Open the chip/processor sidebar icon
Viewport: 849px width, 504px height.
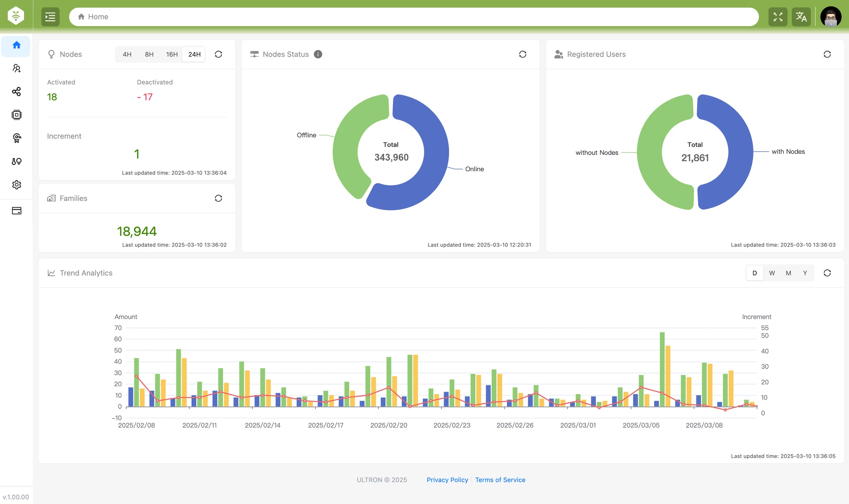(x=16, y=115)
